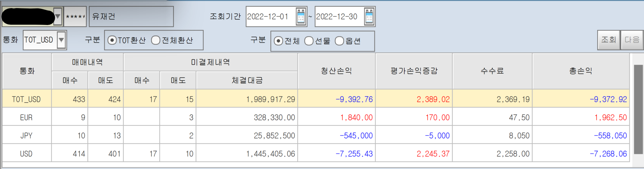Expand the TOT_USD currency dropdown
The height and width of the screenshot is (169, 644).
(x=61, y=40)
